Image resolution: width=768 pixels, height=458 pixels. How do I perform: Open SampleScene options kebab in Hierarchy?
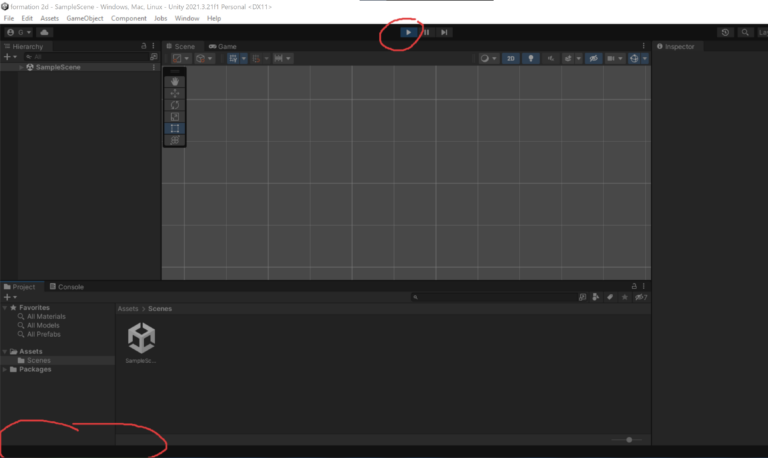[154, 67]
